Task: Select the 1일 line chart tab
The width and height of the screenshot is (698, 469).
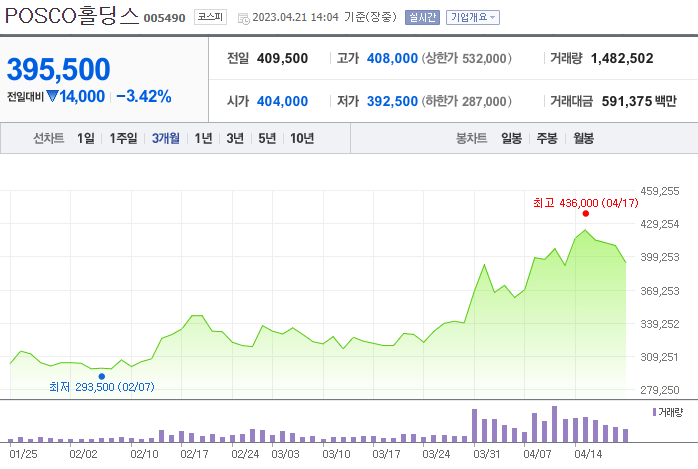Action: (86, 138)
